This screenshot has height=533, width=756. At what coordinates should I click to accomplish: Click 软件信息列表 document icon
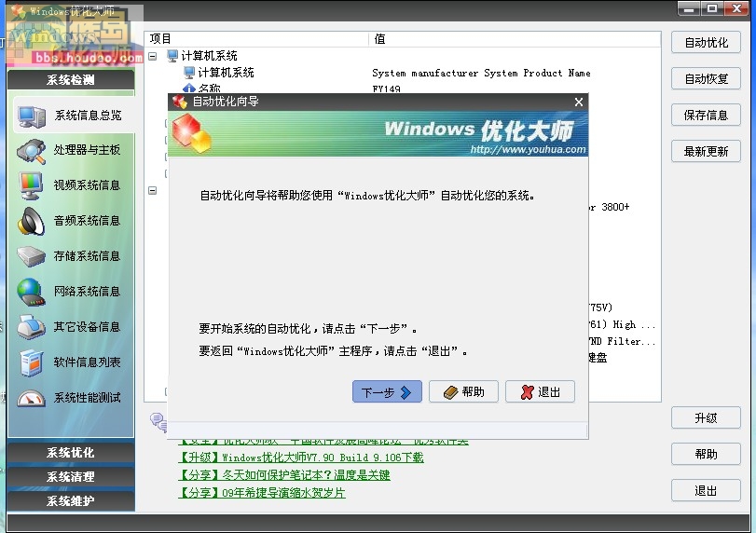(x=32, y=362)
